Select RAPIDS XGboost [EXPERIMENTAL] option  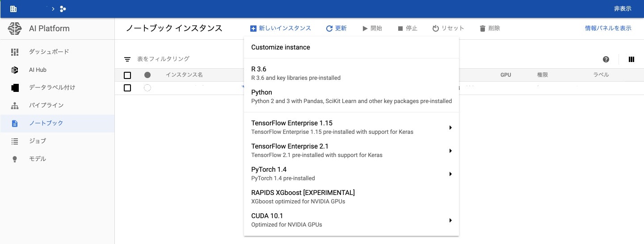click(x=351, y=197)
